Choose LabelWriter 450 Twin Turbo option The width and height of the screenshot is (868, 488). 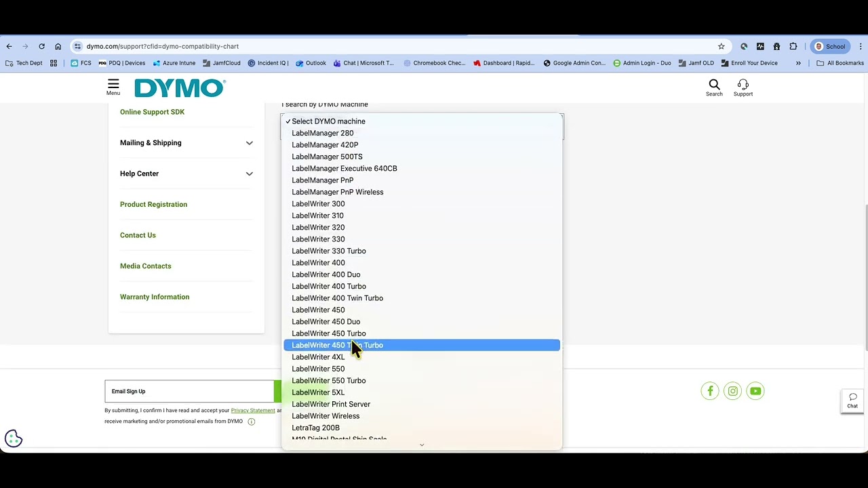point(422,345)
